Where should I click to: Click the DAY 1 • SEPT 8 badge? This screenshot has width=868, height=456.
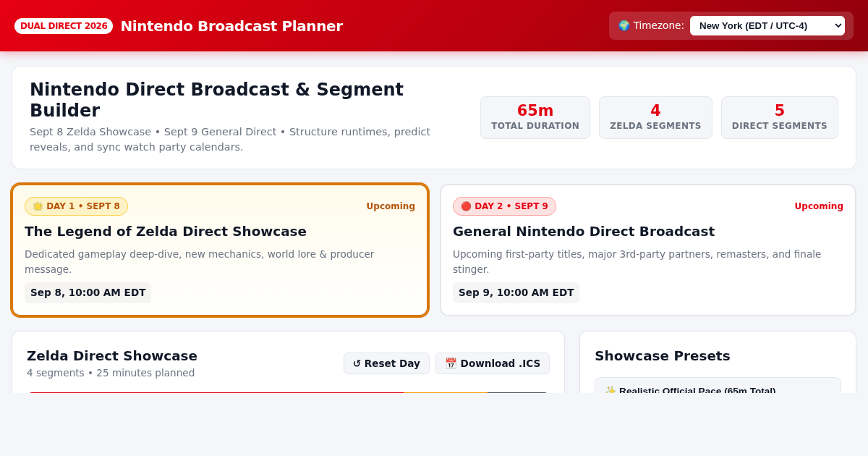point(76,206)
